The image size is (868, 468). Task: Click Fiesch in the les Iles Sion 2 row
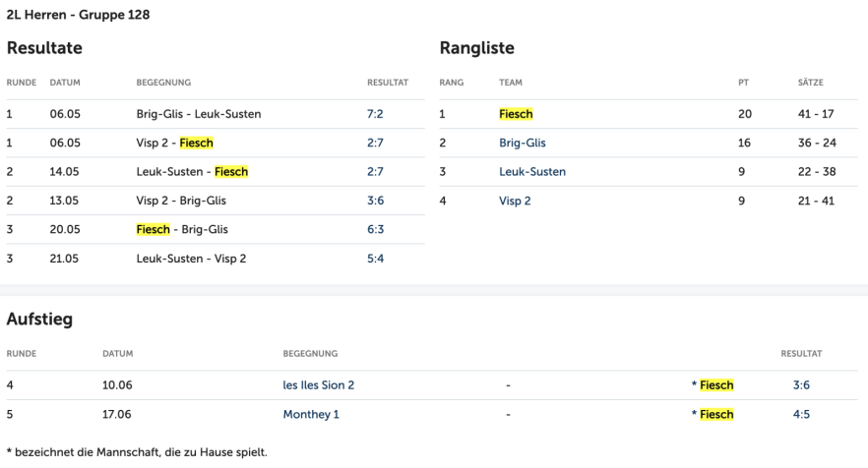pos(715,385)
